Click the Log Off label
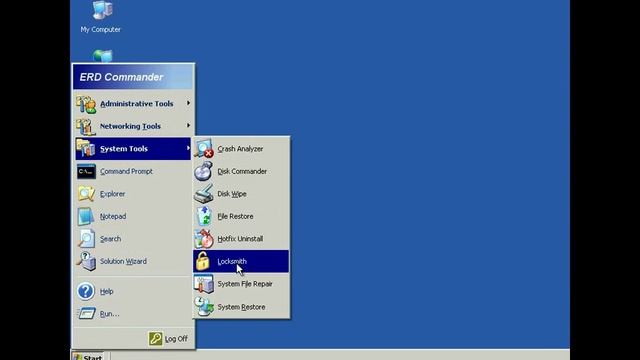 click(x=176, y=338)
